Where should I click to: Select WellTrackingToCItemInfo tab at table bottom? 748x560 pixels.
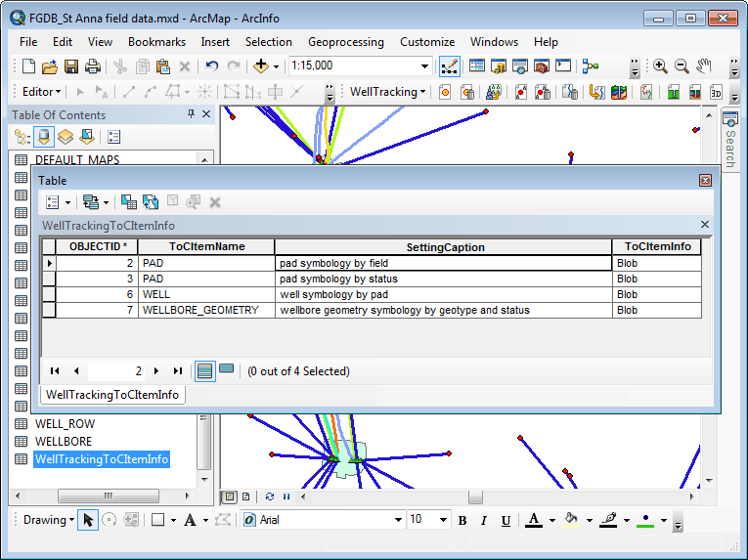(112, 395)
